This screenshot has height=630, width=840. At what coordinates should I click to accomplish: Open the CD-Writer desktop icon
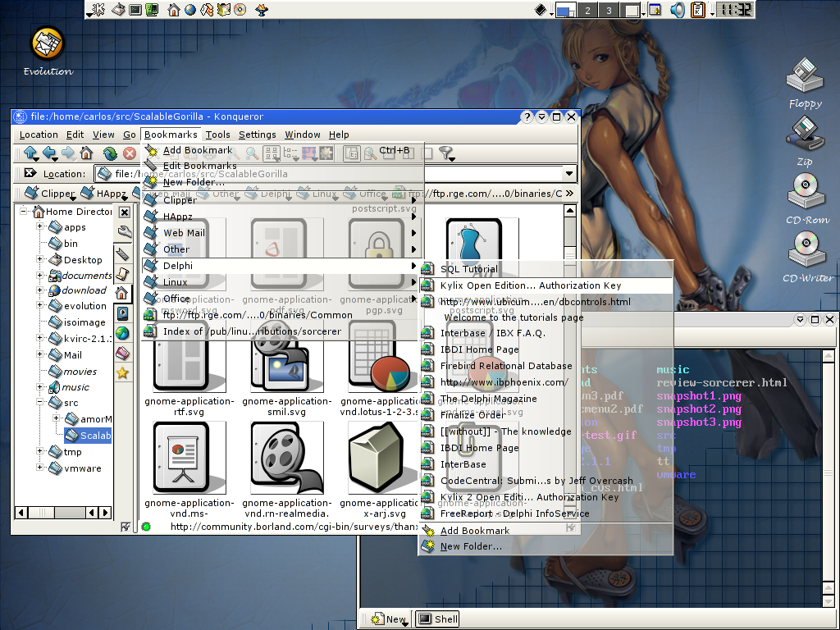(x=807, y=257)
